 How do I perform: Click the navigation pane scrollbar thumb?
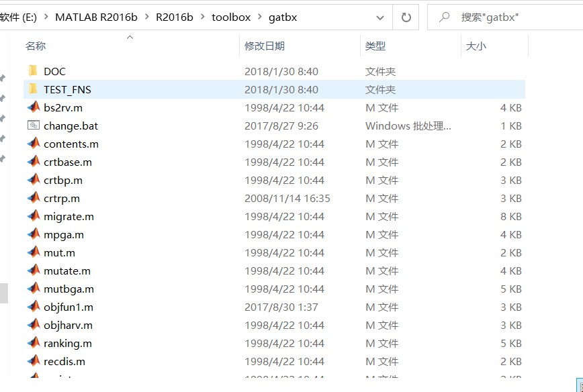[x=4, y=293]
